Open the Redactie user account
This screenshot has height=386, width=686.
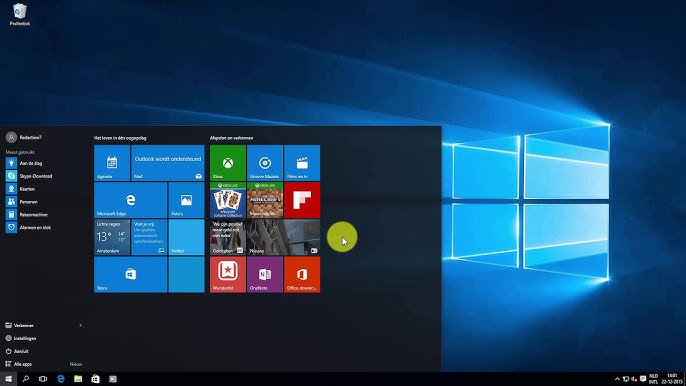click(x=24, y=137)
